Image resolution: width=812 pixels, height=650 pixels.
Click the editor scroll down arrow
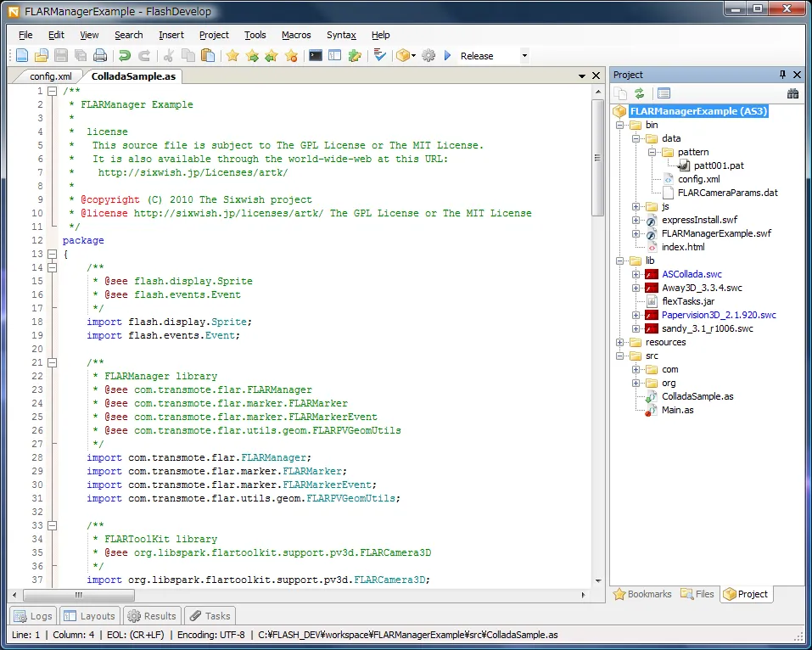click(597, 580)
